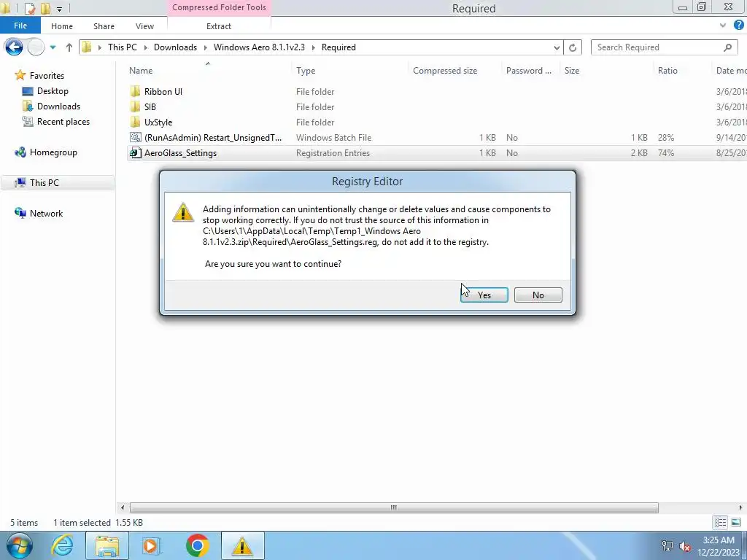Click the "Registration Entries" type cell

click(333, 153)
